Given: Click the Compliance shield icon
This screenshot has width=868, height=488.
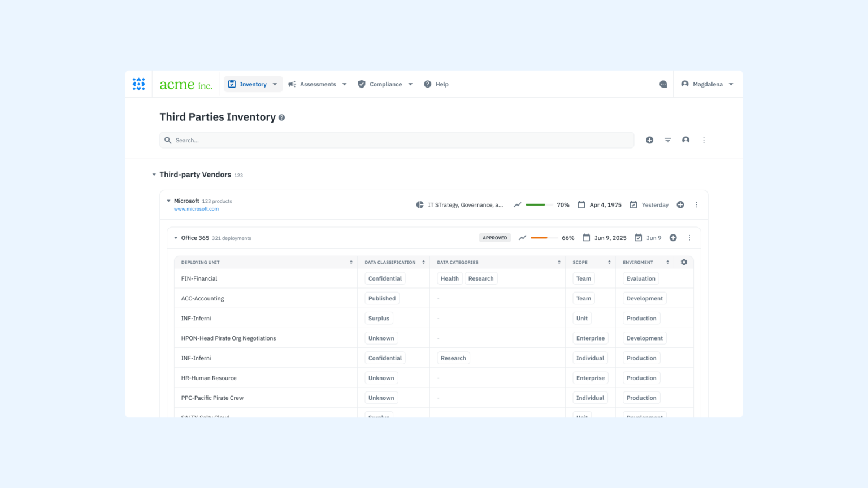Looking at the screenshot, I should [361, 84].
